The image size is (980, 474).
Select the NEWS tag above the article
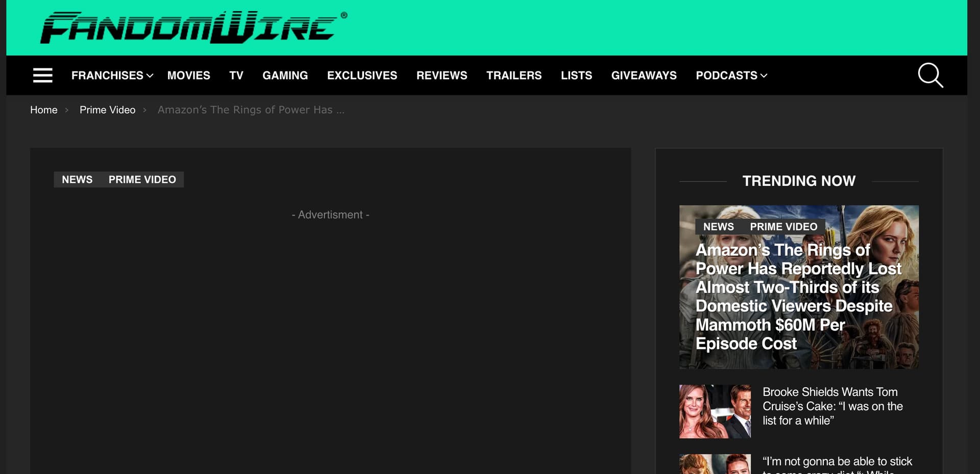coord(78,180)
